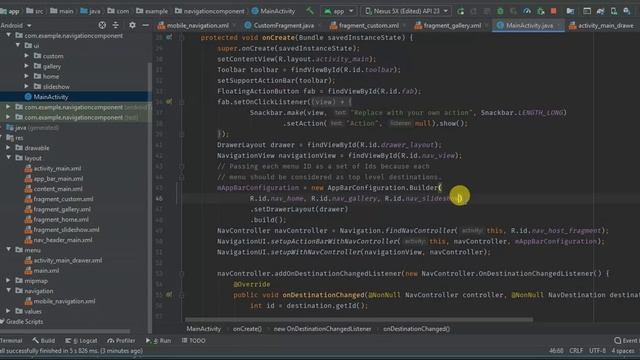
Task: Fold the onCreate method in gutter
Action: click(182, 38)
